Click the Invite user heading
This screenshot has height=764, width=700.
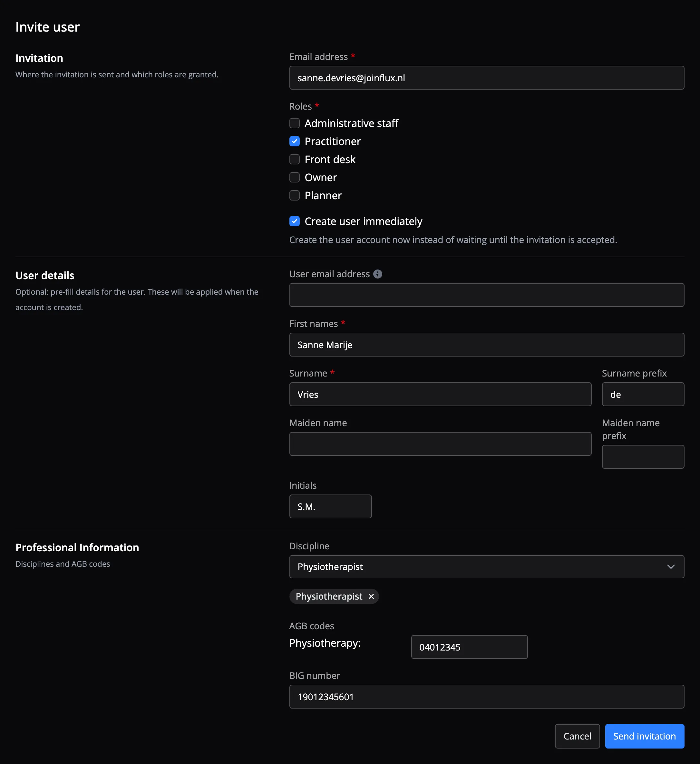(x=47, y=27)
